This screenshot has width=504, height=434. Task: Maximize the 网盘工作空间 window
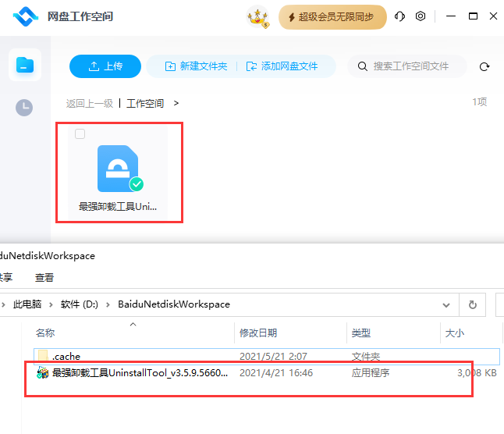click(x=473, y=16)
